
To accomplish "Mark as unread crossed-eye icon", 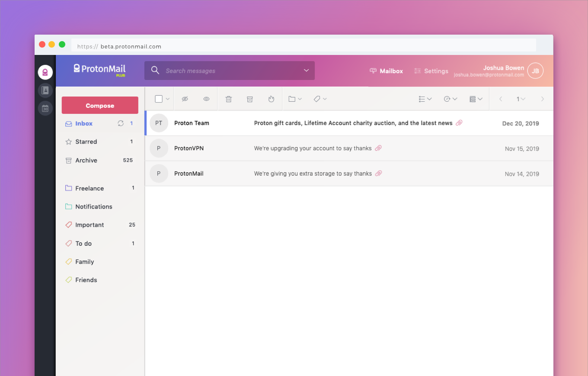I will point(185,99).
